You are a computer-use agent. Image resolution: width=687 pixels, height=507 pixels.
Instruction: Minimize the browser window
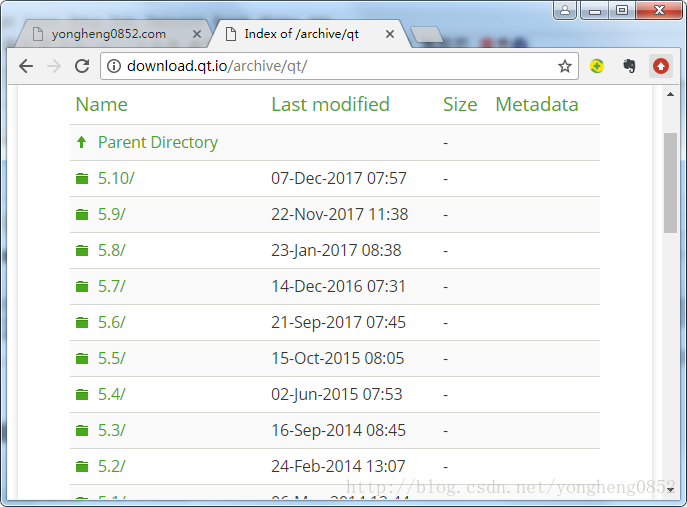coord(595,10)
